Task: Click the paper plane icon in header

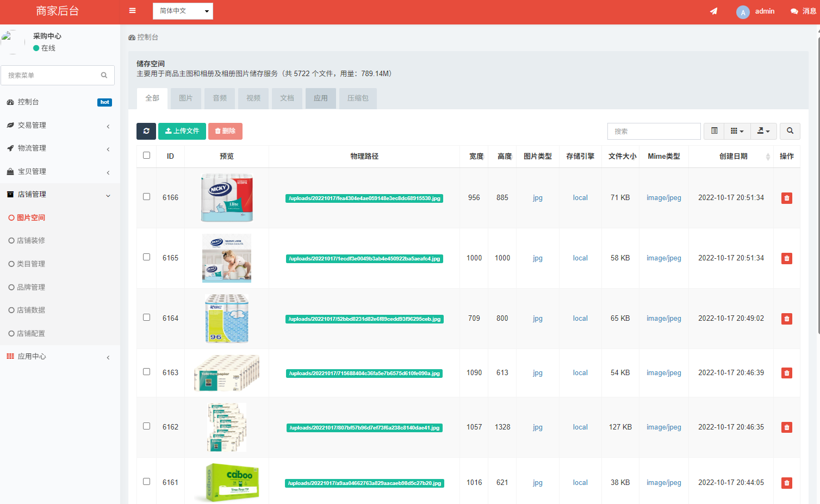Action: pyautogui.click(x=713, y=11)
